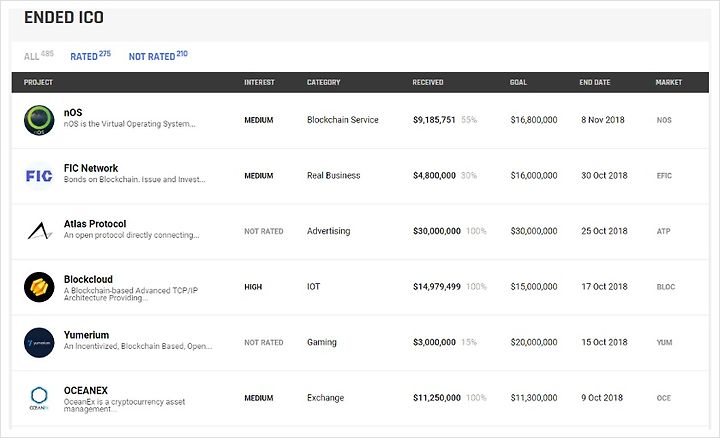
Task: Click the 17 Oct 2018 end date
Action: click(x=604, y=286)
